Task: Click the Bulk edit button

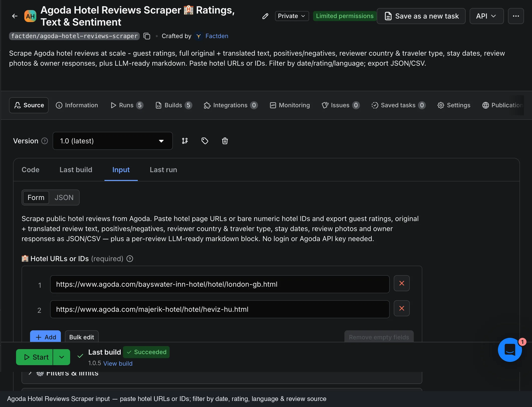Action: (x=82, y=336)
